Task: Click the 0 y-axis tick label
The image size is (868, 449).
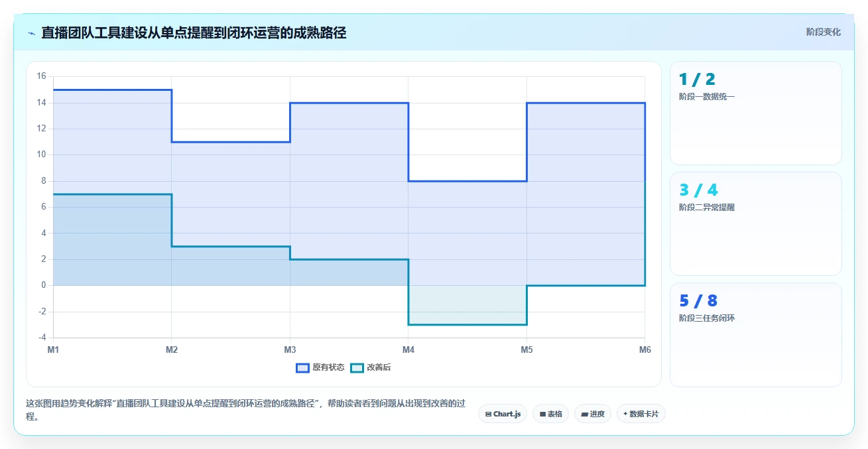Action: [44, 285]
